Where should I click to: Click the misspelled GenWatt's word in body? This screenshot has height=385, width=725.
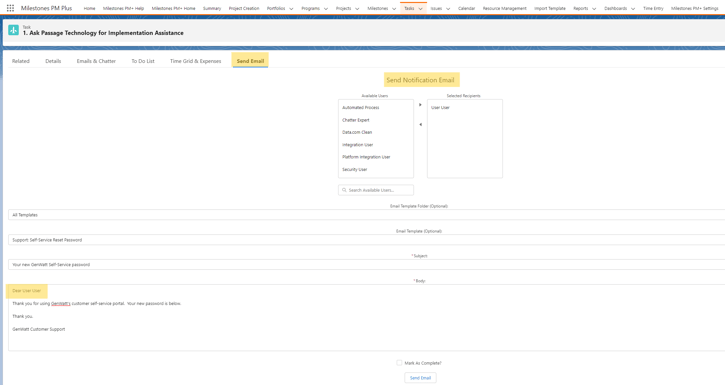[61, 304]
